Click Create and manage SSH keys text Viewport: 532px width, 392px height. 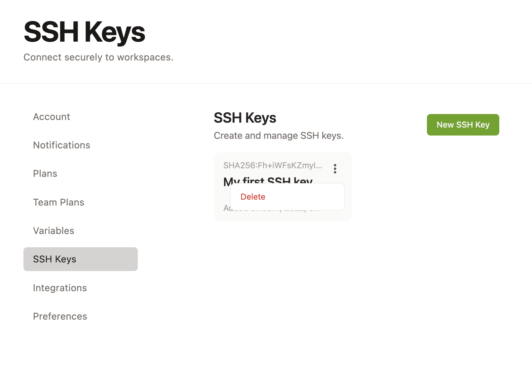pos(279,136)
